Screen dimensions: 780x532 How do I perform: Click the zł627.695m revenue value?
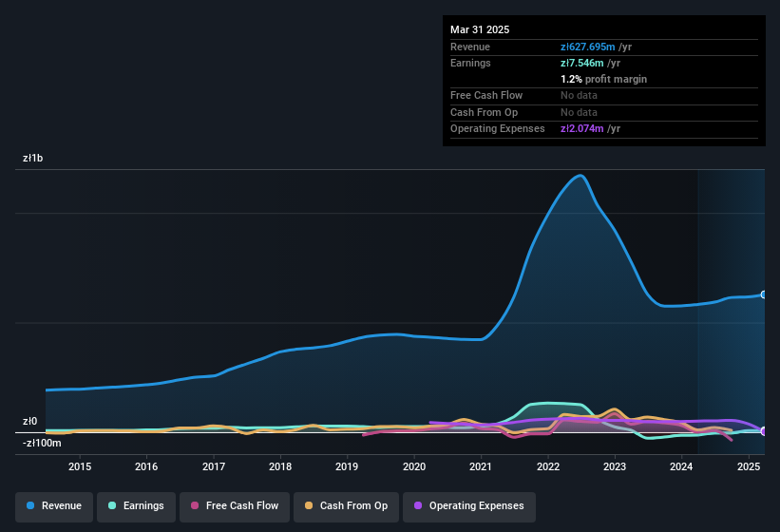click(x=587, y=47)
